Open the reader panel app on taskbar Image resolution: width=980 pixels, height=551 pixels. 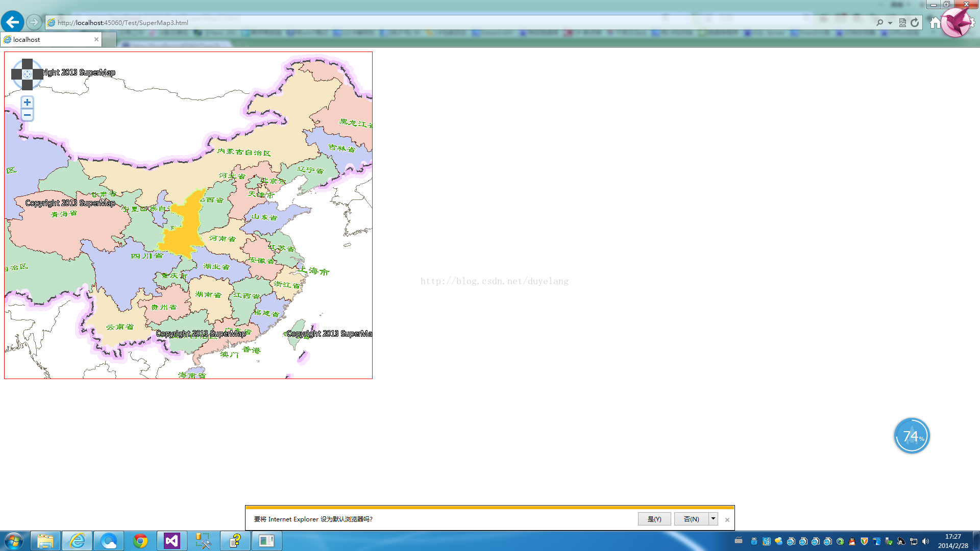point(266,541)
